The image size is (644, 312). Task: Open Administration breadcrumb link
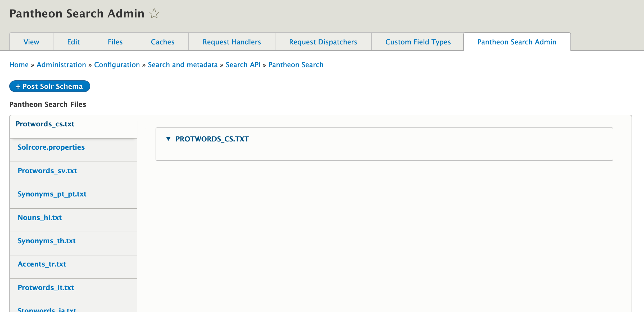(61, 65)
